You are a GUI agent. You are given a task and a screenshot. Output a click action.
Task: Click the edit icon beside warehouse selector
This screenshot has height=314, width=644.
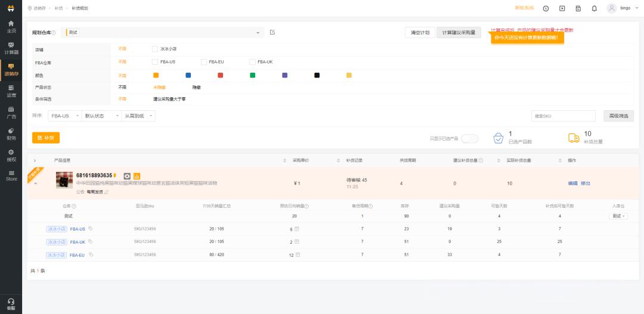[x=273, y=32]
